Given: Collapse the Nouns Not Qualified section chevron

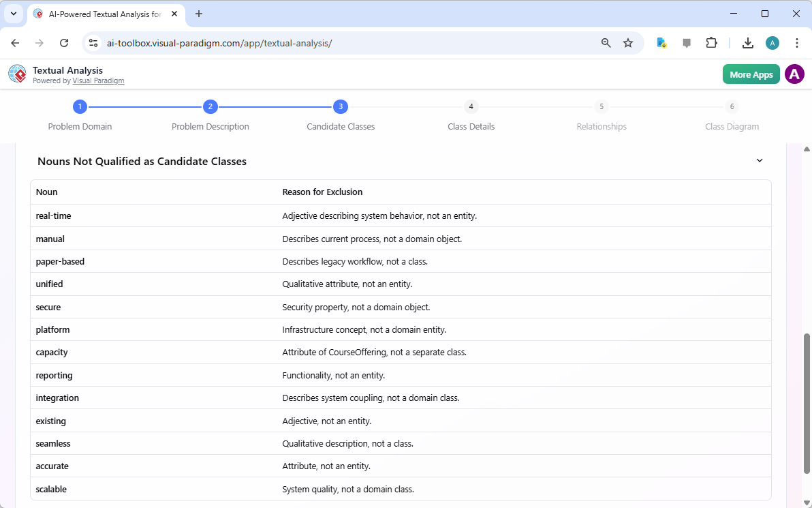Looking at the screenshot, I should click(759, 160).
